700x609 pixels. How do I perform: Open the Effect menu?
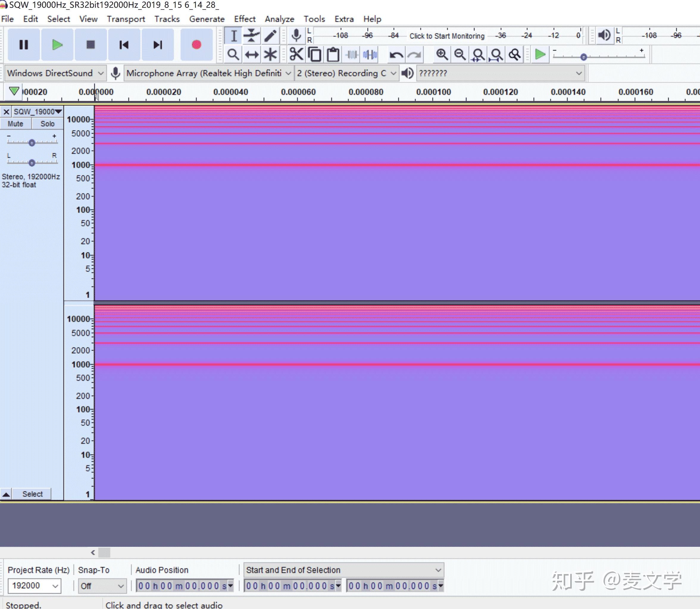click(x=244, y=19)
